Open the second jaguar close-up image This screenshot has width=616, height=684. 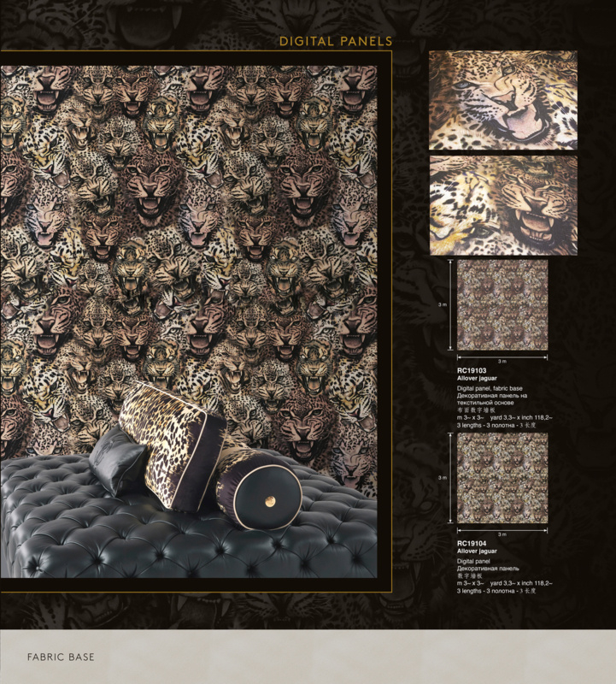[503, 205]
